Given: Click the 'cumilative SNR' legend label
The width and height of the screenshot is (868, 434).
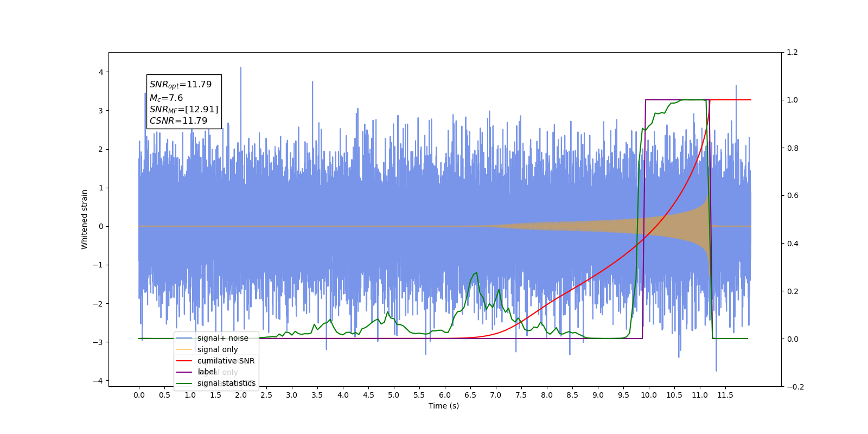Looking at the screenshot, I should [226, 361].
